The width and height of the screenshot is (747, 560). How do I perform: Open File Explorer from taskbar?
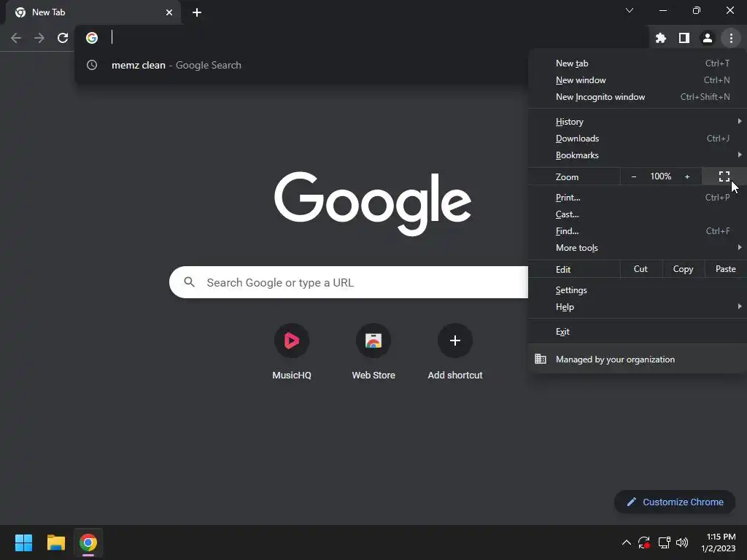pyautogui.click(x=55, y=542)
